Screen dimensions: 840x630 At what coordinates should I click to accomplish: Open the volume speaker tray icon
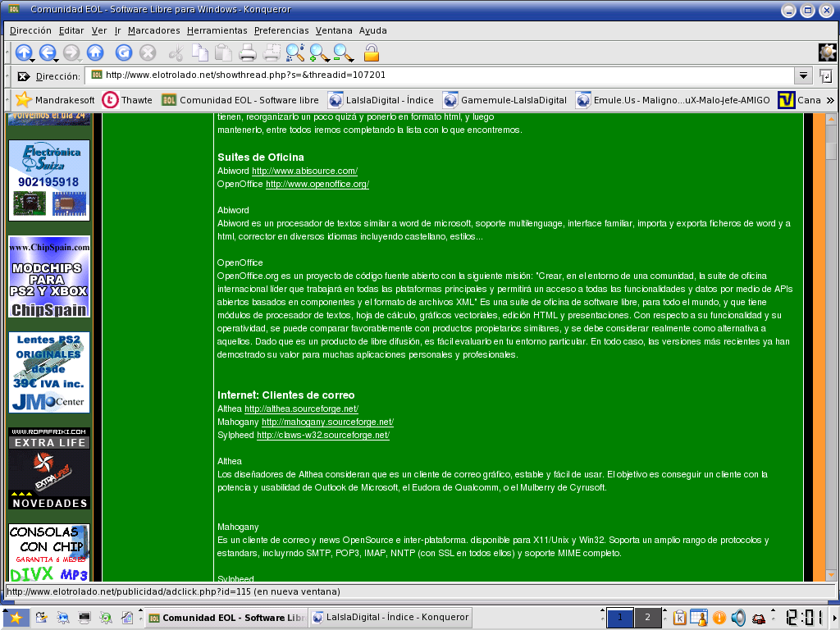tap(738, 618)
